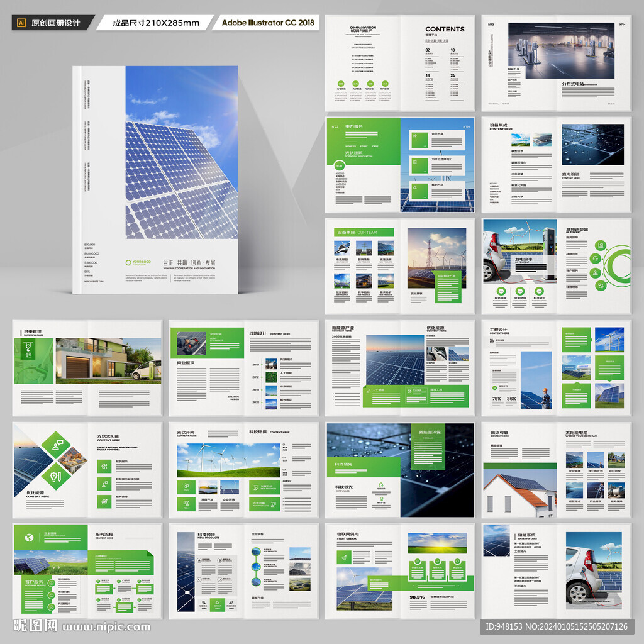Click the 光伏太阳能 heading
644x644 pixels.
[108, 436]
